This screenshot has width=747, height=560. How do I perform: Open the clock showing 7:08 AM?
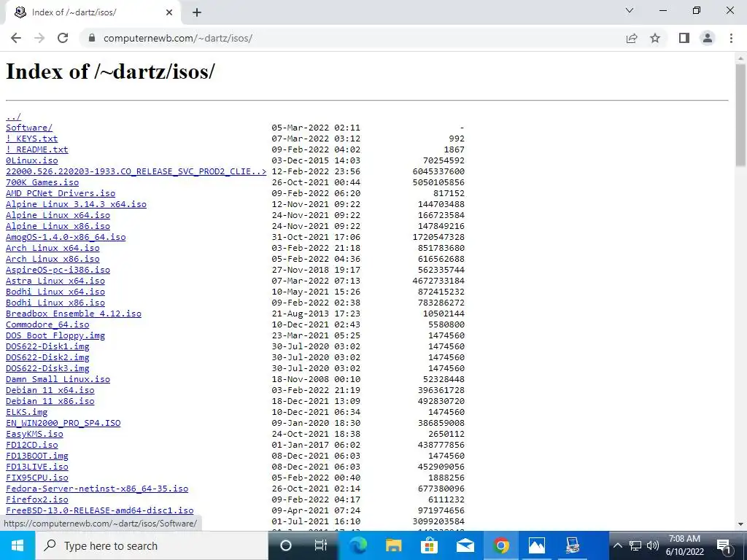coord(684,545)
